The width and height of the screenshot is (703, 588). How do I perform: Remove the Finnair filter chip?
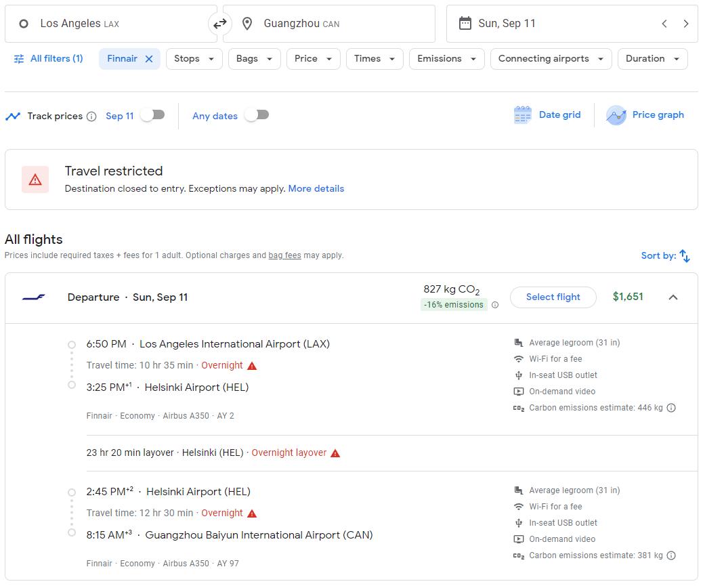[x=149, y=59]
